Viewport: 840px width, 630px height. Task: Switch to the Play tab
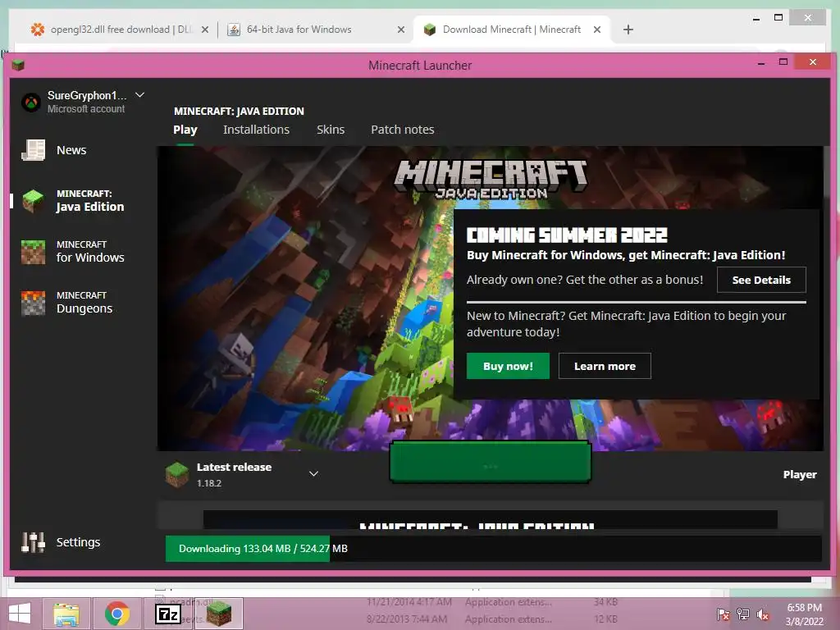pos(185,130)
